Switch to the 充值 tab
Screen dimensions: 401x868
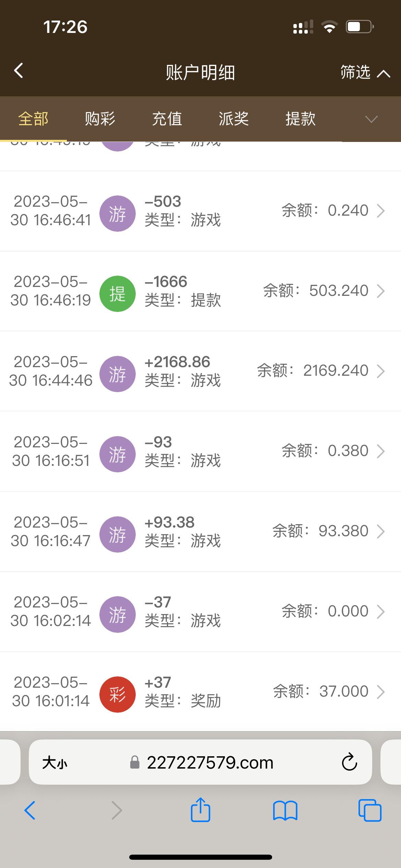(167, 119)
